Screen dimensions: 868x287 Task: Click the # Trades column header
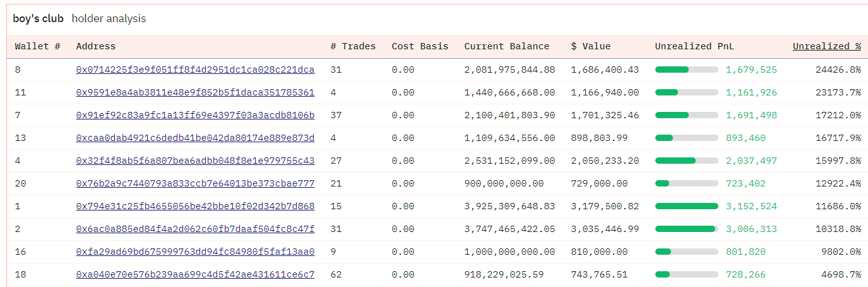pos(352,46)
